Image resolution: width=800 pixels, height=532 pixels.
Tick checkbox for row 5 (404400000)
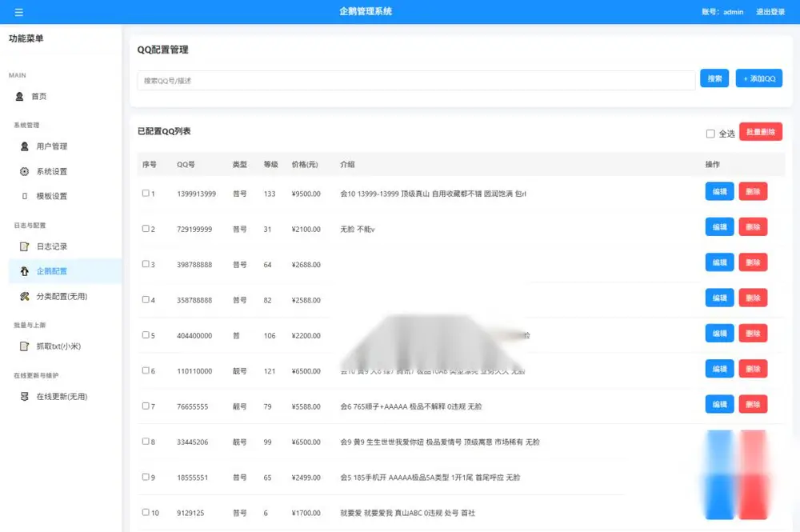(x=146, y=335)
